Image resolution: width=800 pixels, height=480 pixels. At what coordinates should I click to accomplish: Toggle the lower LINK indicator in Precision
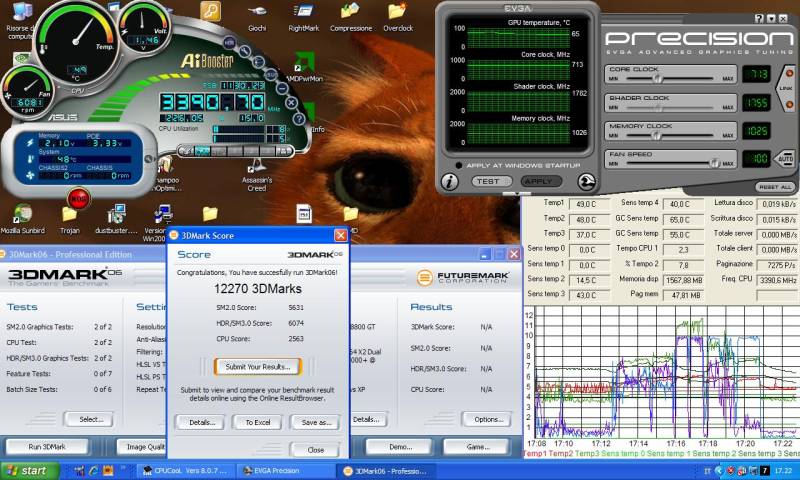click(789, 105)
